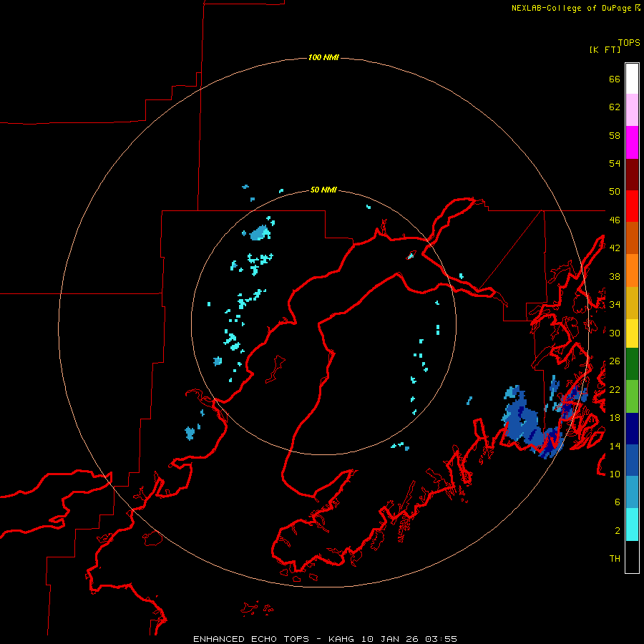644x644 pixels.
Task: Click the 18 value on legend scale
Action: pos(615,418)
